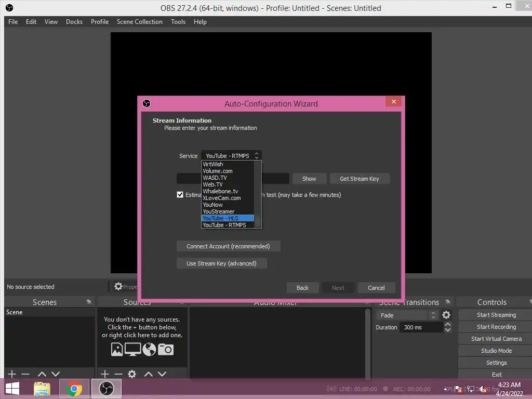
Task: Click Connect Account (recommended)
Action: point(229,246)
